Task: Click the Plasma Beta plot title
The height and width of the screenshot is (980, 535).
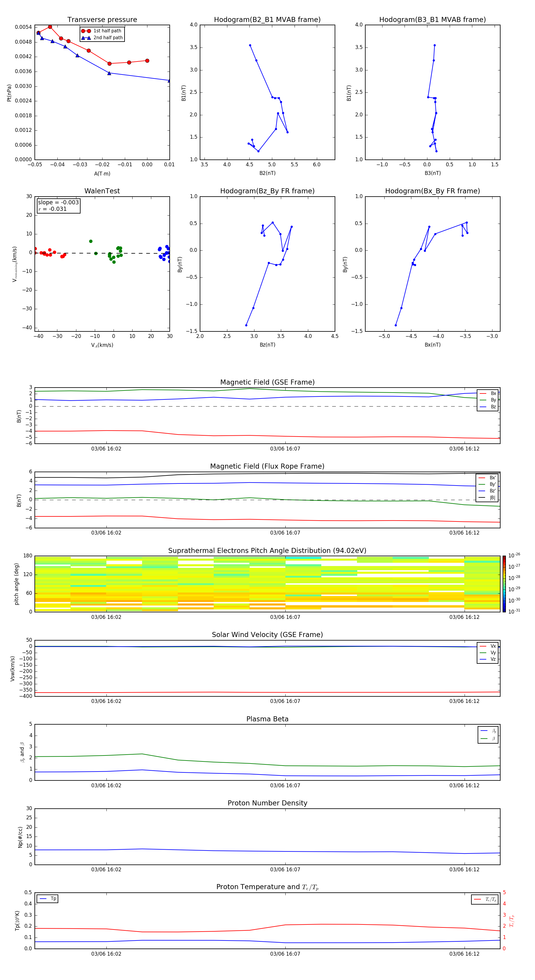Action: 267,719
